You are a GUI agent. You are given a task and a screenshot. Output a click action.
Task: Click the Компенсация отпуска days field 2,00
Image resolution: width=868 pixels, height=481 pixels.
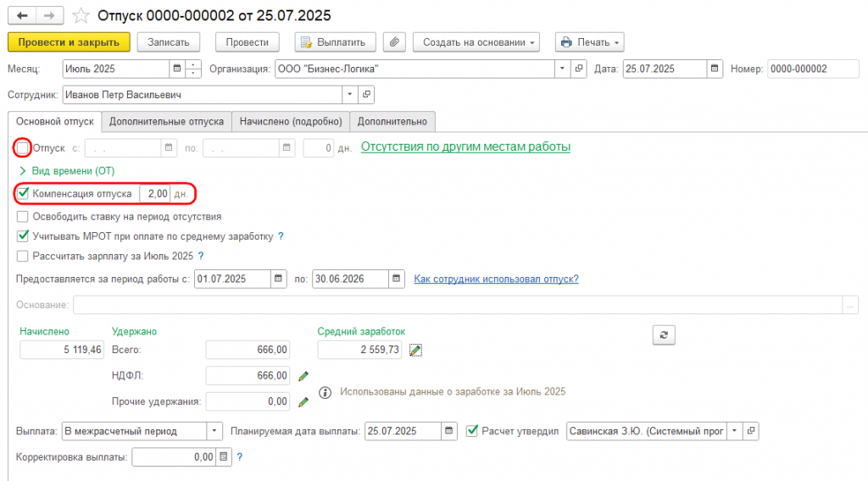[x=155, y=194]
